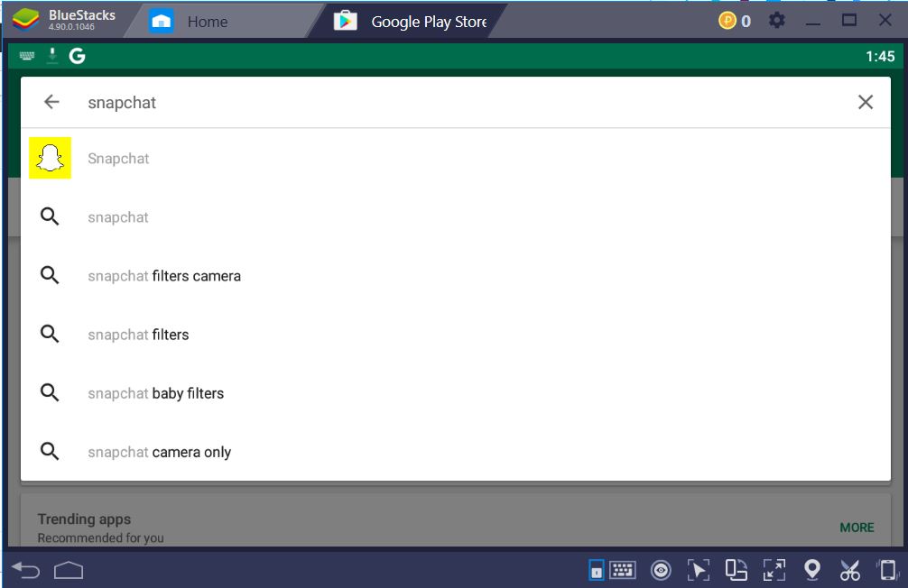Tap the Android home button in bottom bar
This screenshot has width=908, height=588.
point(69,571)
